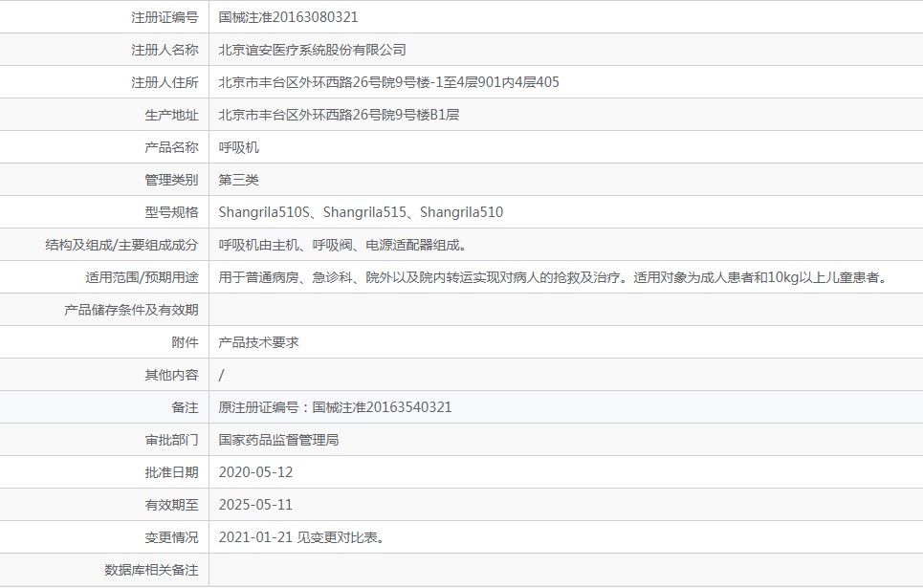Select the 附件 label
Viewport: 923px width, 588px height.
[185, 342]
